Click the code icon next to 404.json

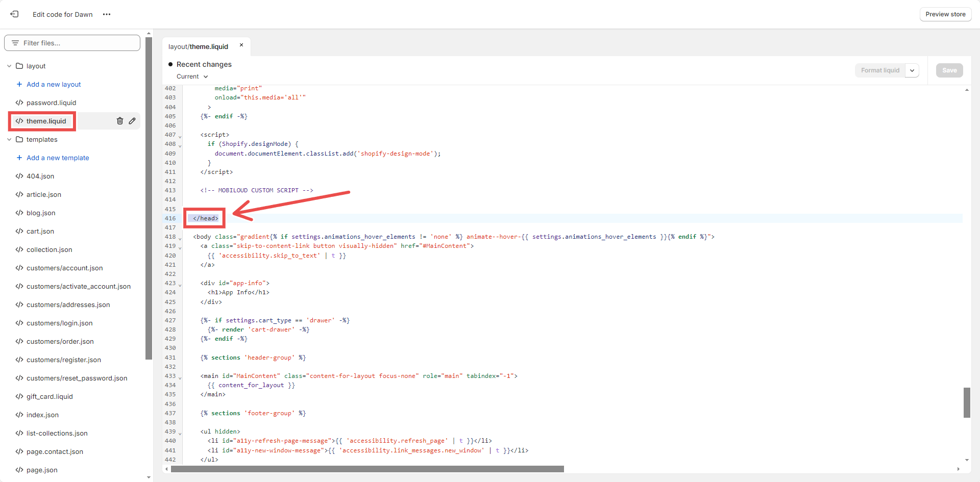point(19,176)
